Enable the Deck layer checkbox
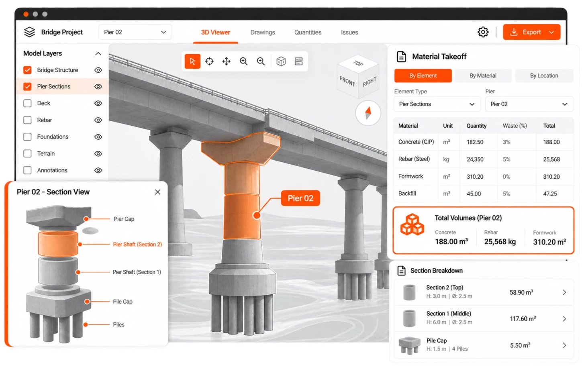 (27, 103)
